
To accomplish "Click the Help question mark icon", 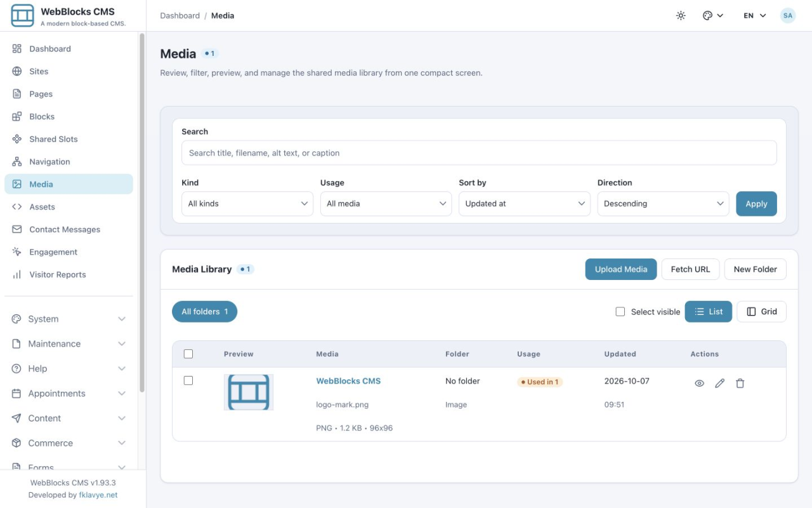I will (x=16, y=368).
